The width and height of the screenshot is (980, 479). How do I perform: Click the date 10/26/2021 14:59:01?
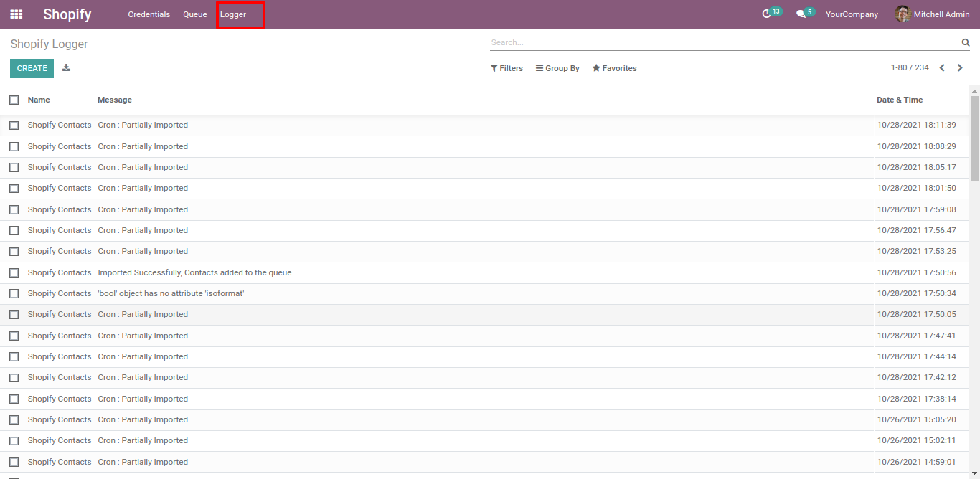click(916, 462)
